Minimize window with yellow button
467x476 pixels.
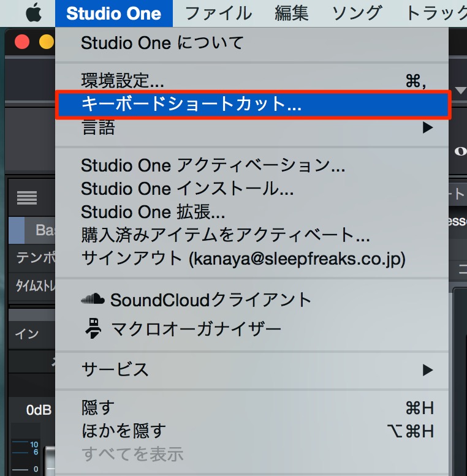[x=46, y=42]
